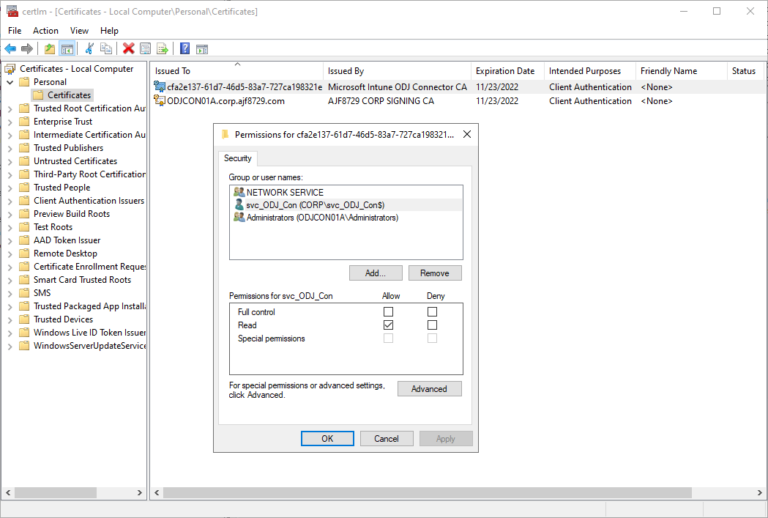The image size is (768, 518).
Task: Sort by Issued To column header
Action: [x=237, y=71]
